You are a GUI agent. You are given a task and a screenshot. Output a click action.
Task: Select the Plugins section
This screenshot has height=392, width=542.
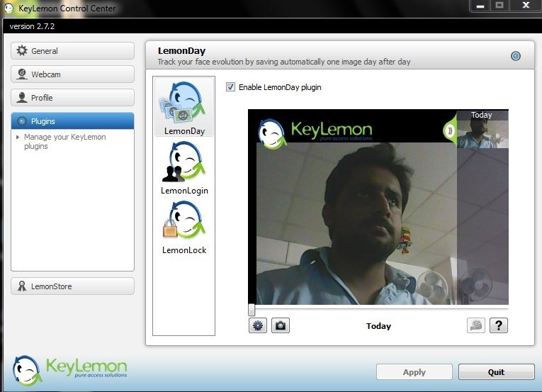point(72,121)
